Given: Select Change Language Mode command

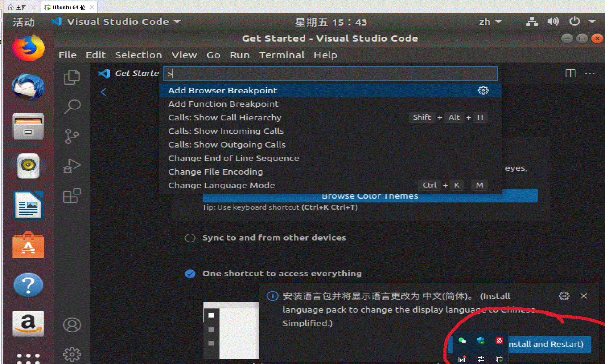Looking at the screenshot, I should (331, 185).
